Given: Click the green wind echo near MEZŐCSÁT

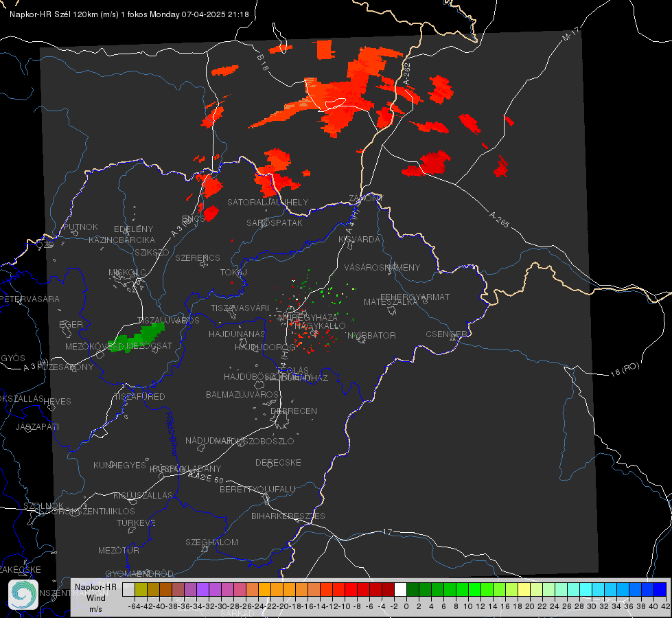Looking at the screenshot, I should (x=137, y=338).
